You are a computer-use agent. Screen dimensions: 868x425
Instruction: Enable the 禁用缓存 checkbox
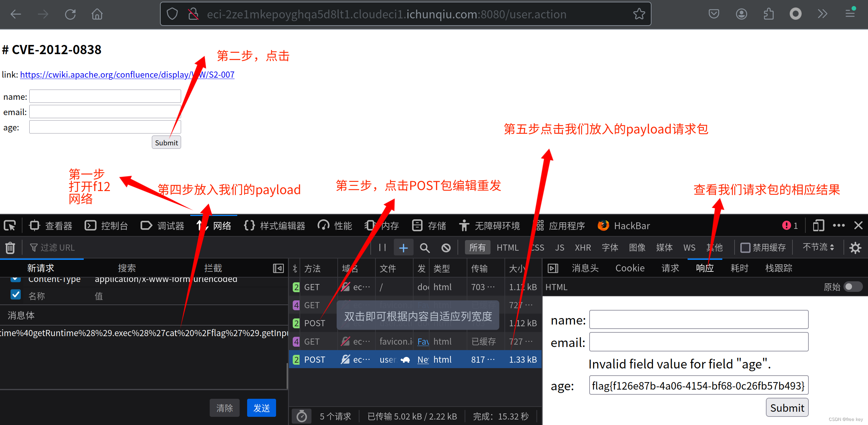point(746,248)
